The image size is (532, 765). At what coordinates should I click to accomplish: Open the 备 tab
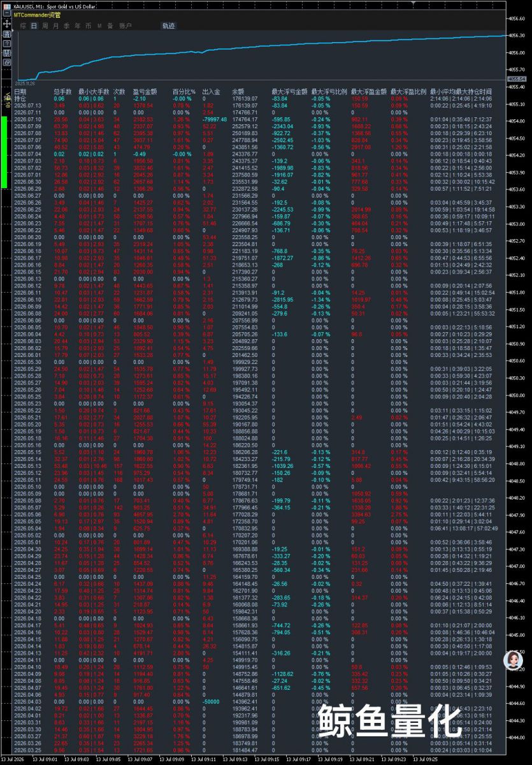click(x=110, y=26)
